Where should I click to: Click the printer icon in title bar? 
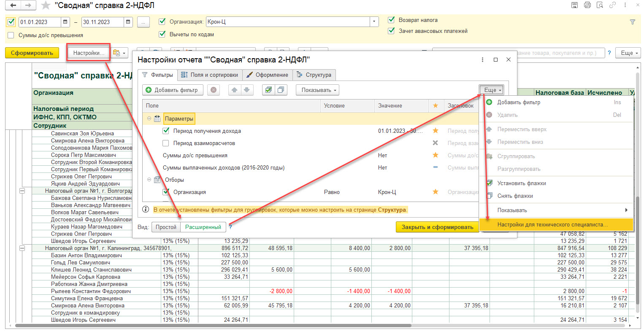coord(587,5)
